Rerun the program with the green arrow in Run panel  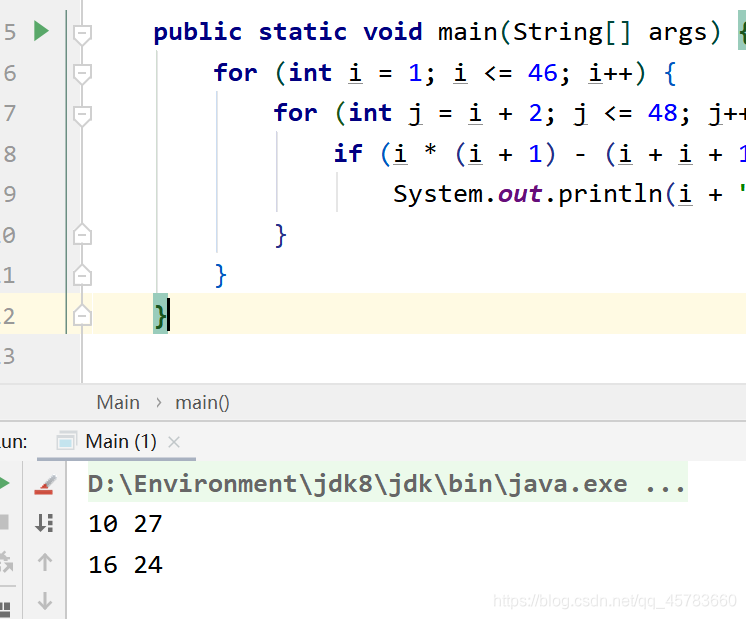[x=5, y=483]
